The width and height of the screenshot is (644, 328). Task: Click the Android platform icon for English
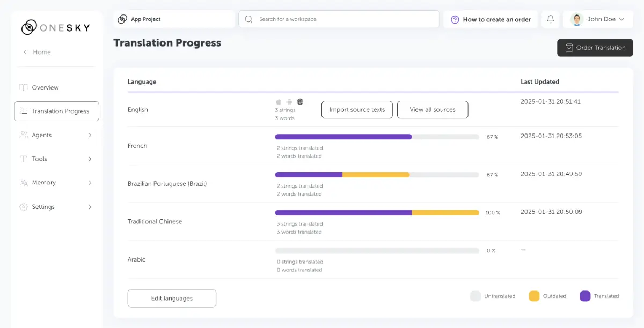[x=289, y=101]
